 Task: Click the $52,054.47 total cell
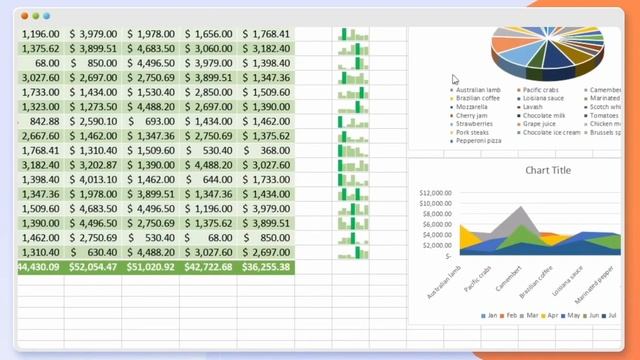[93, 267]
